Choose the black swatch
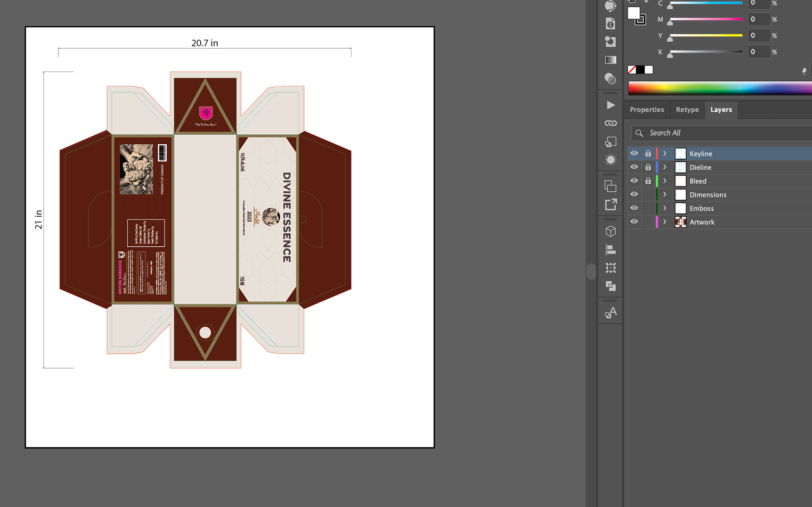Viewport: 812px width, 507px height. 640,70
